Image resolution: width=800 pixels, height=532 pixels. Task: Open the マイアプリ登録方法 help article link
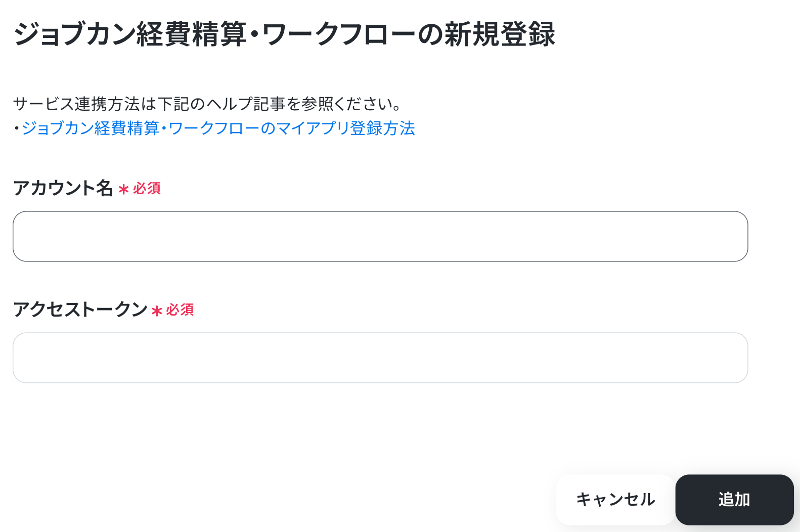[218, 128]
